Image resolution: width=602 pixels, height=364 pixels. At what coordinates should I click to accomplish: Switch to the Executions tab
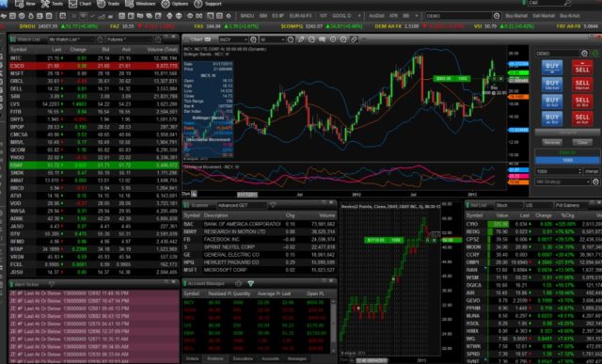pyautogui.click(x=243, y=358)
